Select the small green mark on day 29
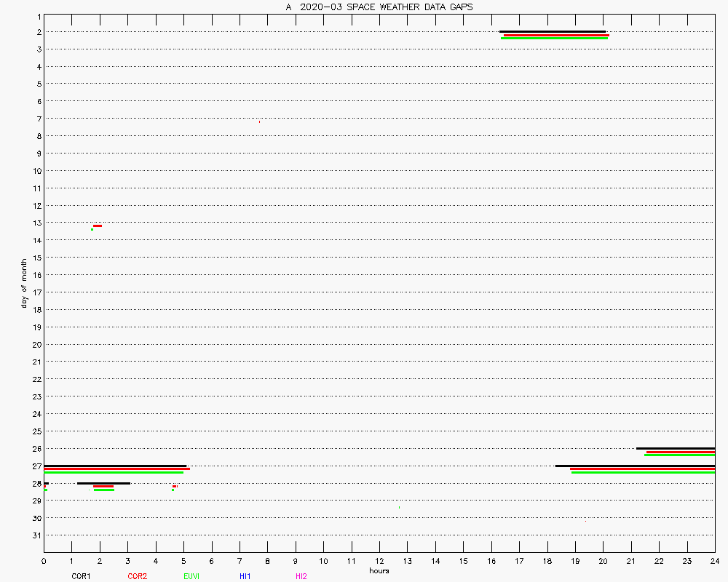This screenshot has width=728, height=582. pos(399,507)
